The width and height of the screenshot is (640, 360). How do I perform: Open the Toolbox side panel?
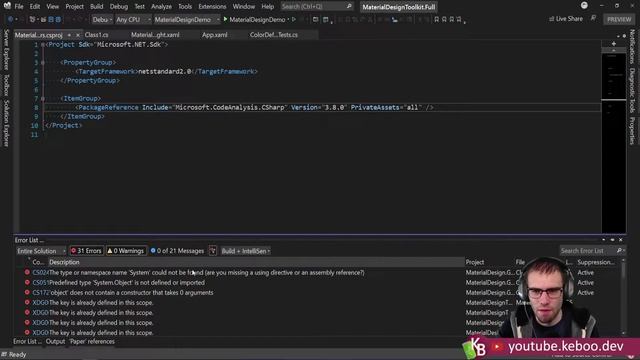pos(6,85)
